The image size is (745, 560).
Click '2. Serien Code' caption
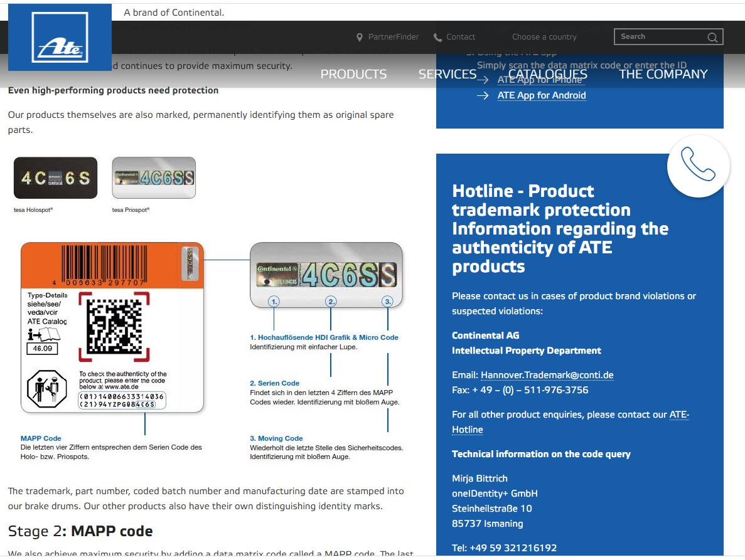coord(275,383)
